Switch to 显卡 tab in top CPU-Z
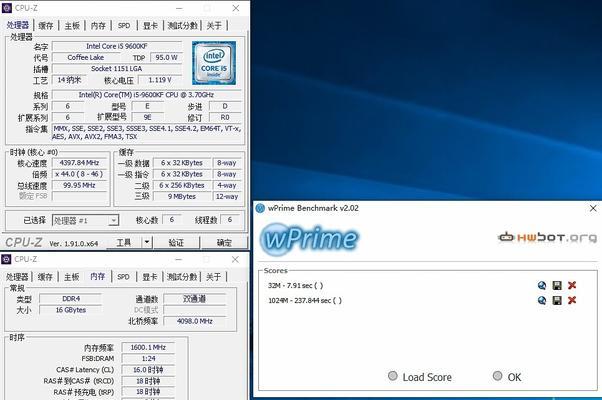Viewport: 602px width, 400px height. tap(150, 26)
